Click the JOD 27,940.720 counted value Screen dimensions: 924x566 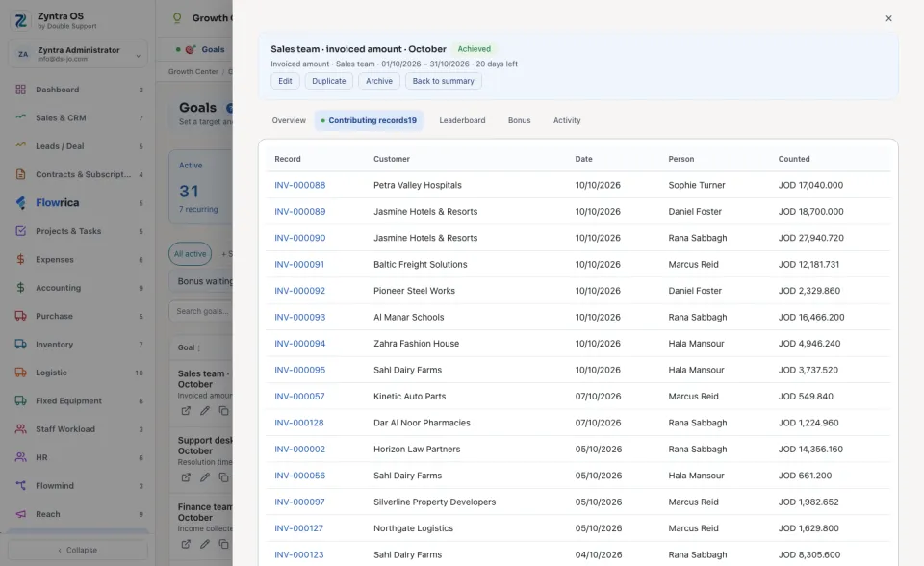(810, 238)
